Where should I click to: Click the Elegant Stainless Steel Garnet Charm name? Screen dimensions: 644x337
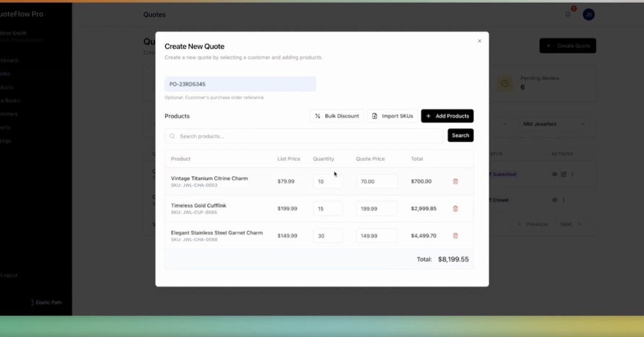coord(217,233)
